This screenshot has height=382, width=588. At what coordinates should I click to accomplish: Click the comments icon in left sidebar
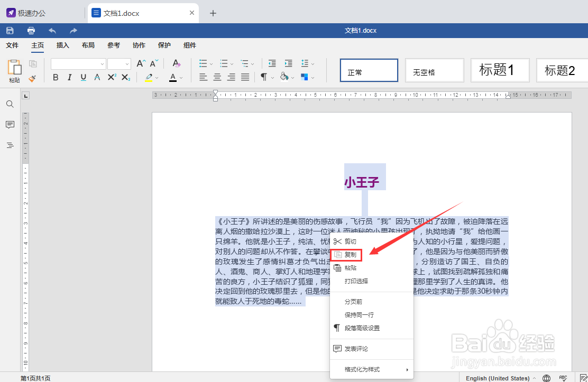click(x=10, y=125)
